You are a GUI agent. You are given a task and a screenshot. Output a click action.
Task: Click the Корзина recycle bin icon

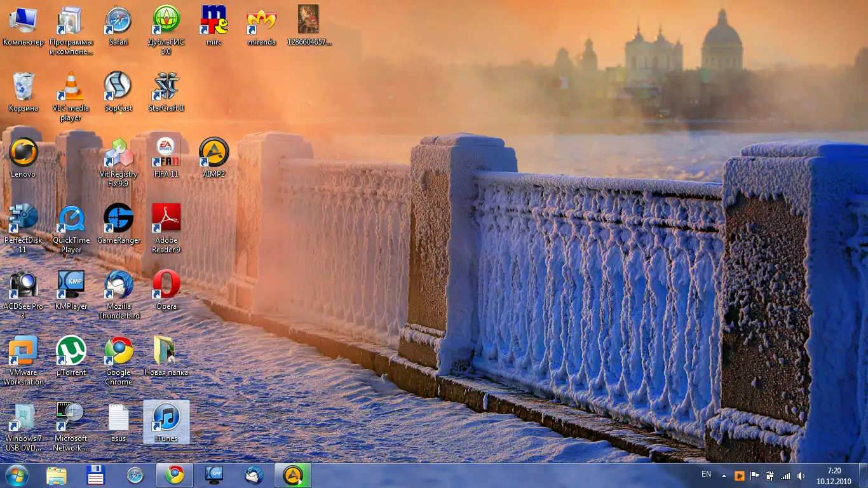pyautogui.click(x=23, y=88)
